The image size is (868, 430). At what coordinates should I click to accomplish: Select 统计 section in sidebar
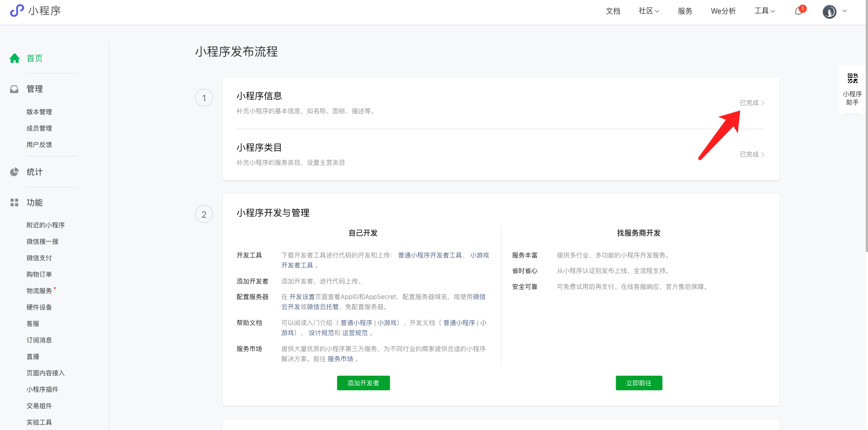point(35,172)
